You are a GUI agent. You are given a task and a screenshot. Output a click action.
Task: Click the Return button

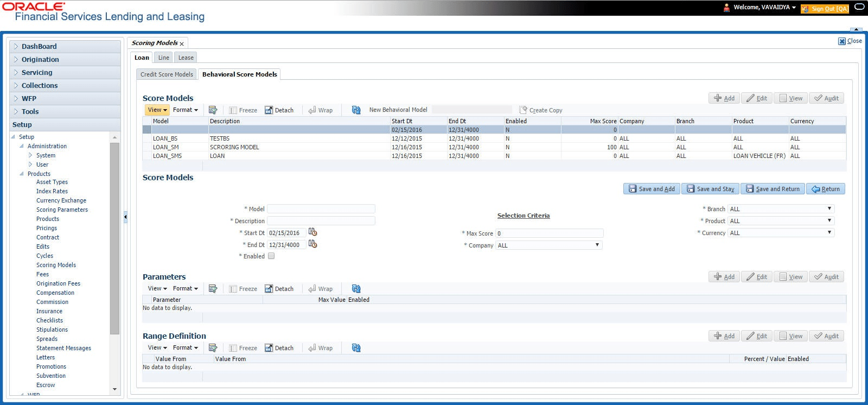pos(826,189)
